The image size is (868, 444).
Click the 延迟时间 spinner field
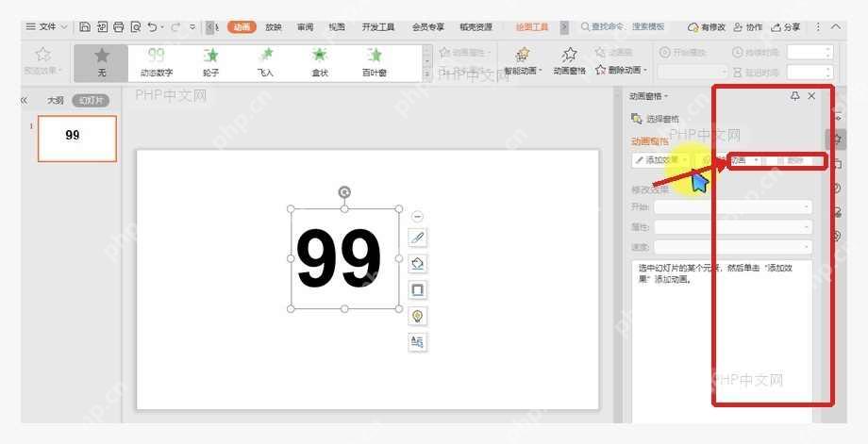pyautogui.click(x=810, y=72)
